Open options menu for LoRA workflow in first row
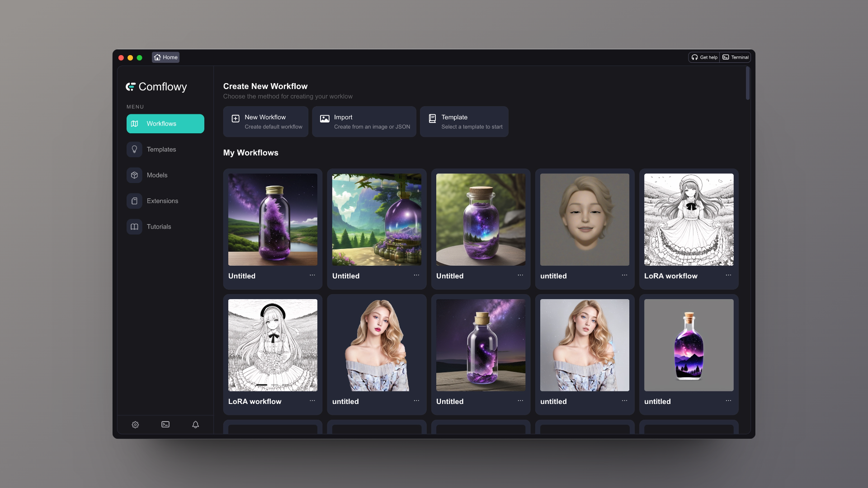This screenshot has width=868, height=488. pyautogui.click(x=728, y=275)
